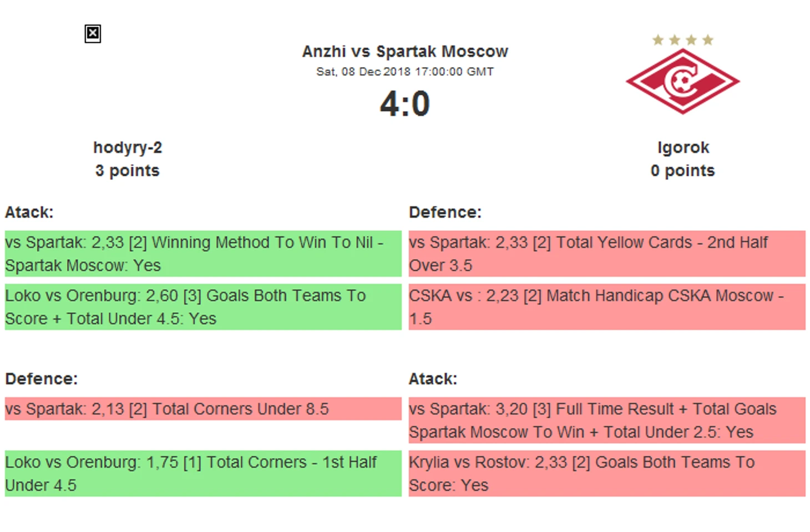Click the 0 points label under Igorok
Image resolution: width=810 pixels, height=532 pixels.
pyautogui.click(x=683, y=171)
